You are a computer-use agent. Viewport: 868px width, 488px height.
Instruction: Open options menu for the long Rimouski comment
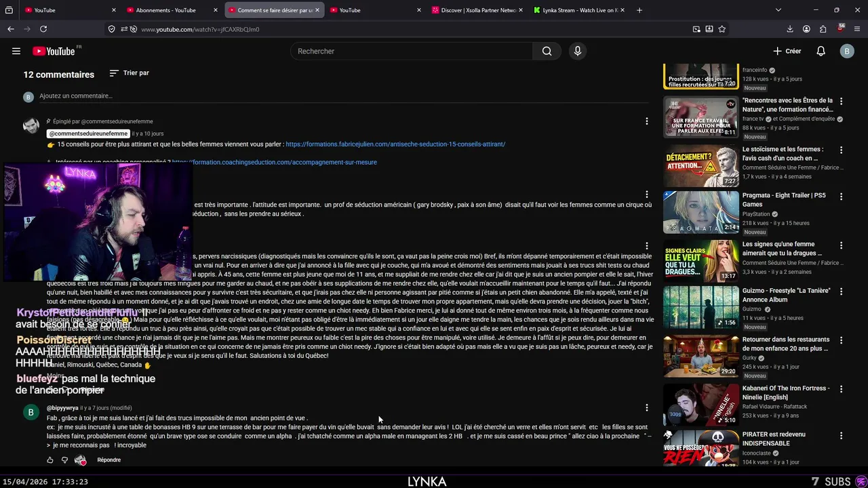646,246
